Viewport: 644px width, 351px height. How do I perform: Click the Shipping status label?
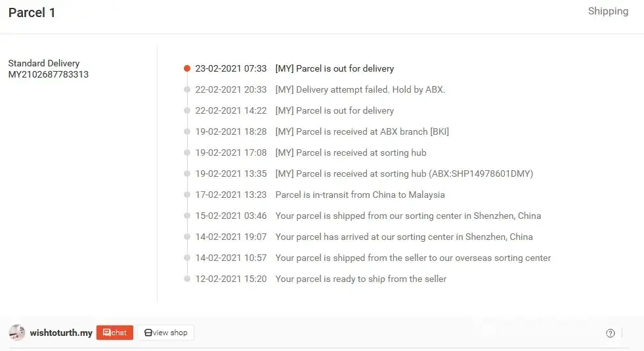(608, 11)
